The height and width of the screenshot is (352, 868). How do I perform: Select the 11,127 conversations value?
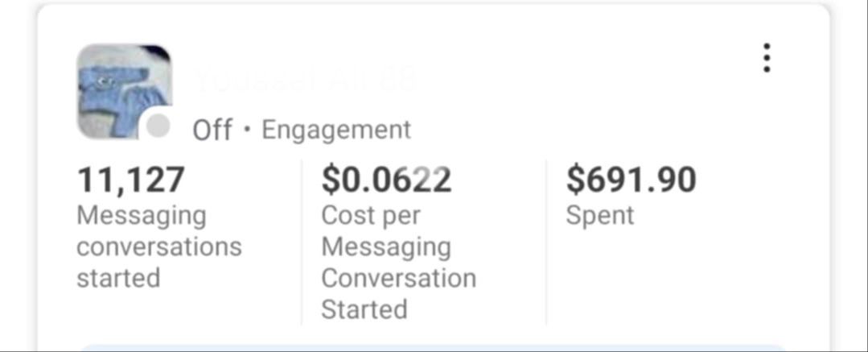131,180
